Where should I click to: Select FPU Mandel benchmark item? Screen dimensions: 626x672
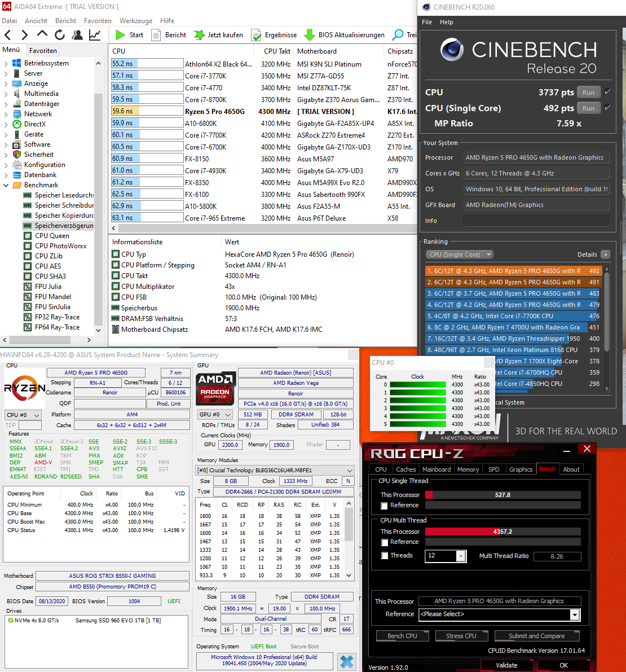click(52, 297)
